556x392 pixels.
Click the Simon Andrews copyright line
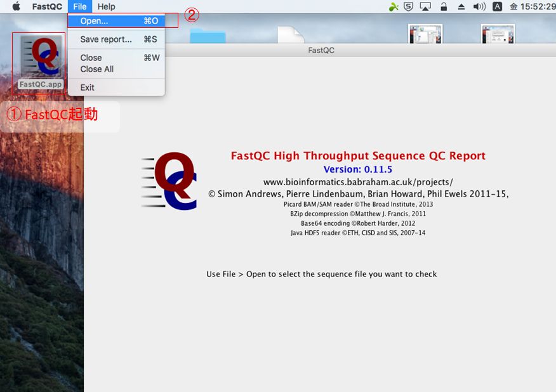(x=358, y=194)
